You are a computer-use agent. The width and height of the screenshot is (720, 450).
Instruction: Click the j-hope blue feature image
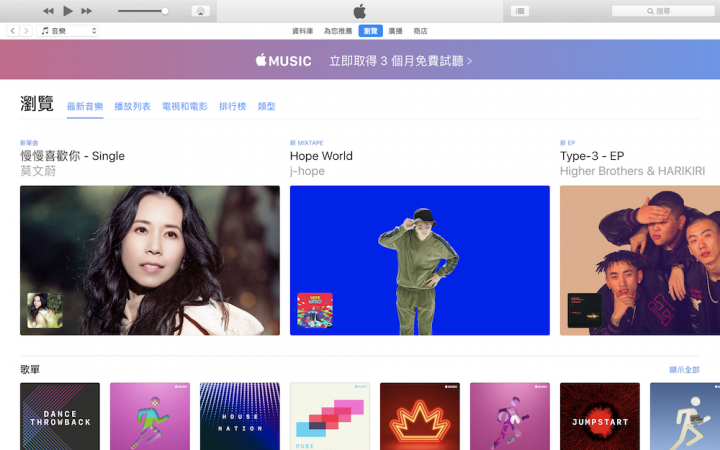click(420, 260)
